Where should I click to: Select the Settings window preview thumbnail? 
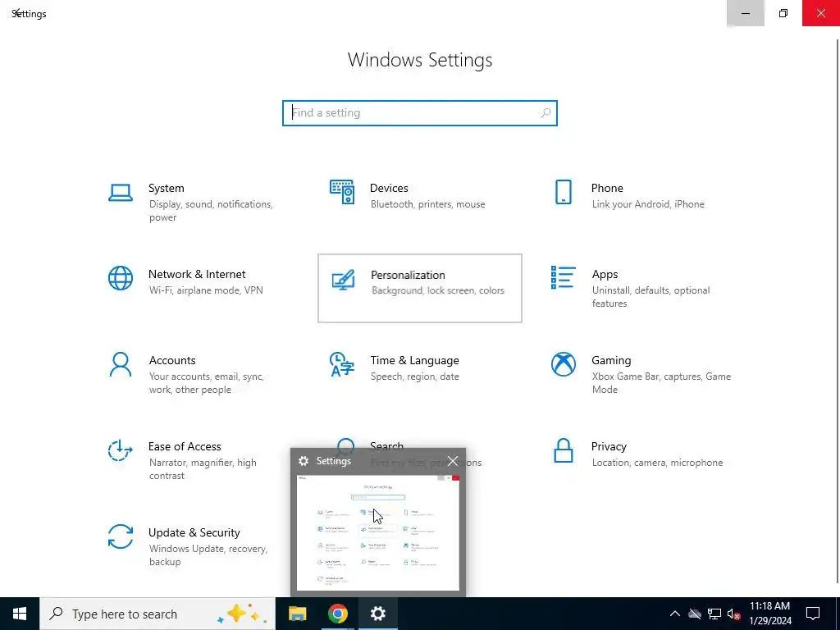pyautogui.click(x=377, y=533)
